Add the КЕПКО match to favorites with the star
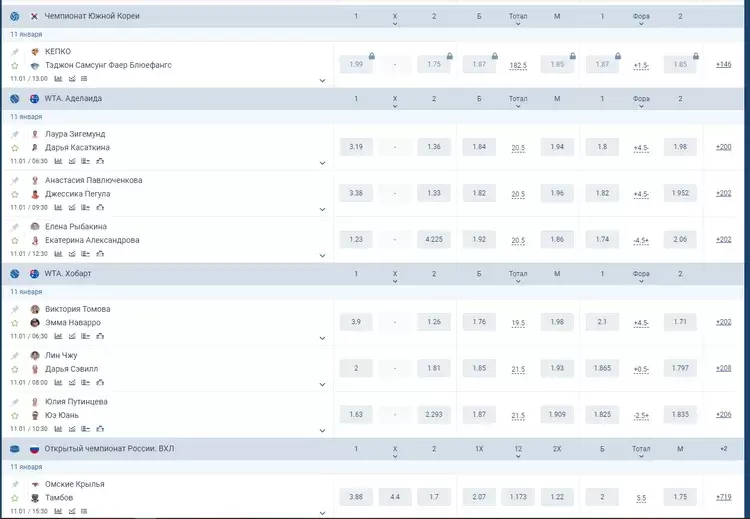This screenshot has width=750, height=519. [15, 66]
